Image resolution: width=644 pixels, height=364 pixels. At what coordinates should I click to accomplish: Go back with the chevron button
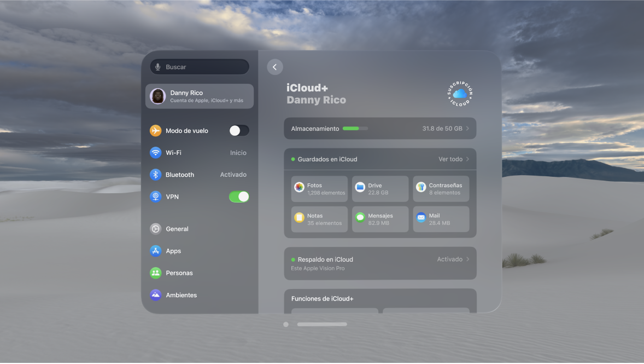pos(275,67)
